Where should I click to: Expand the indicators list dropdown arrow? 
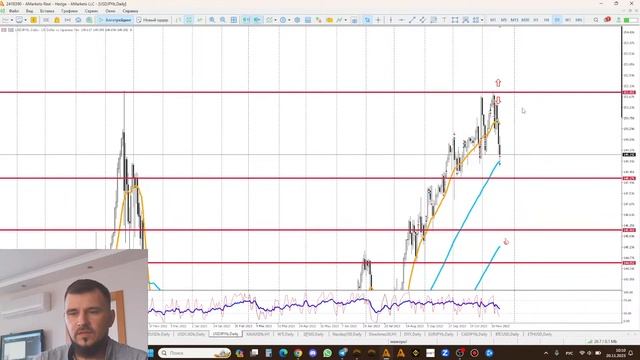pos(276,20)
